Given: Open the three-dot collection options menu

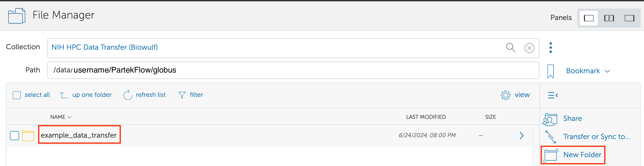Looking at the screenshot, I should coord(550,48).
